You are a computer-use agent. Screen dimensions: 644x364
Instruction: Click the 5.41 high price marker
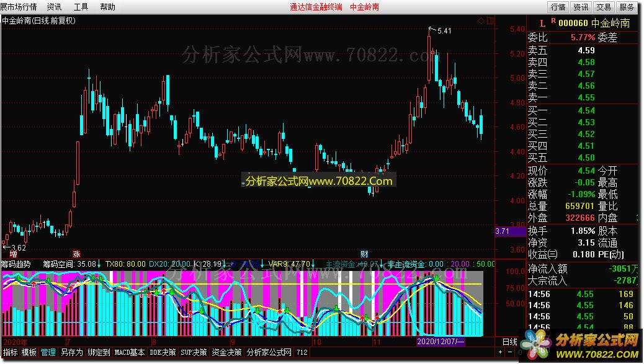[x=444, y=31]
